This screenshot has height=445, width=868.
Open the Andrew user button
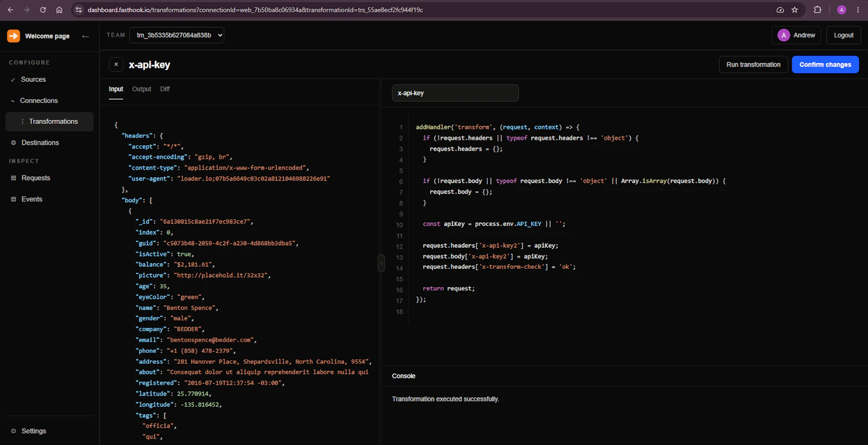tap(796, 35)
